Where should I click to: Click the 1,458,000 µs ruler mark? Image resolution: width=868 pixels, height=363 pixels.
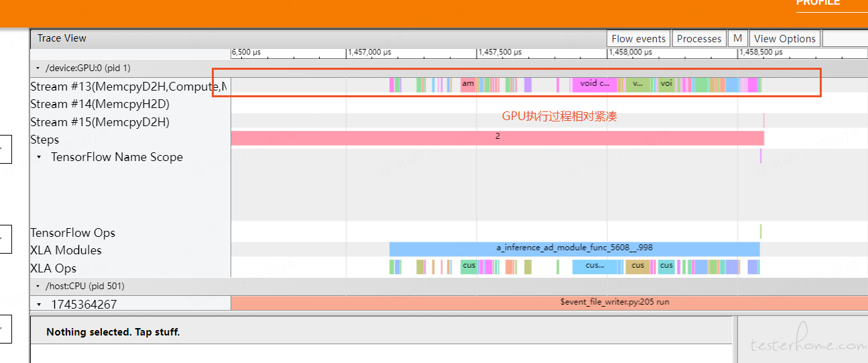point(631,52)
